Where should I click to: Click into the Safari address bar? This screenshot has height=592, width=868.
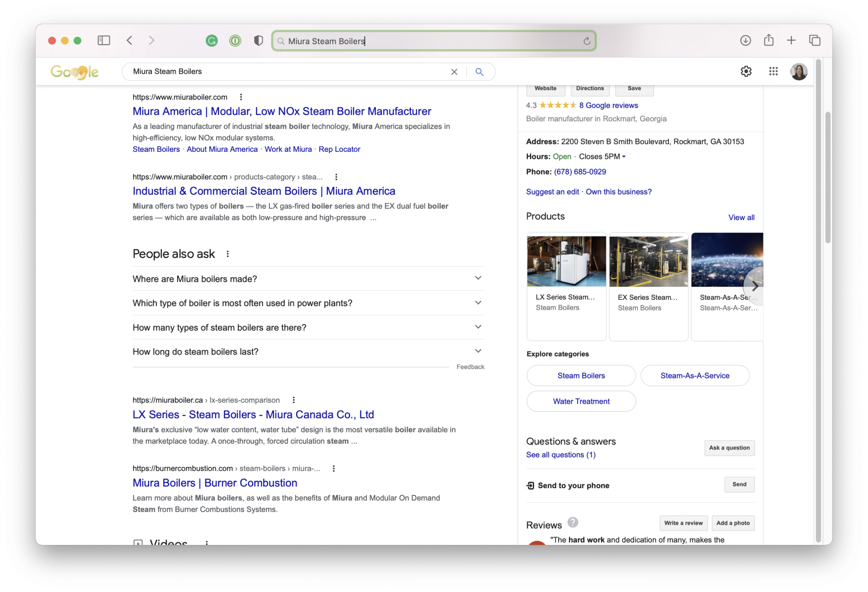pyautogui.click(x=434, y=41)
